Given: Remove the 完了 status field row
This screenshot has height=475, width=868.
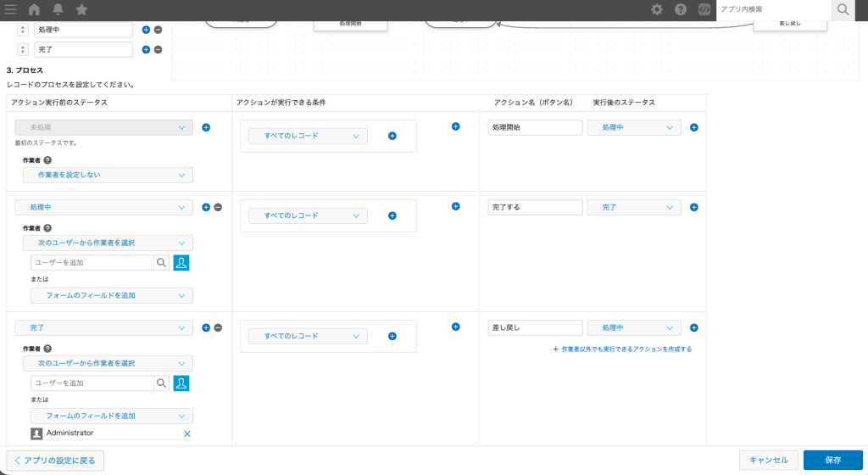Looking at the screenshot, I should (159, 49).
